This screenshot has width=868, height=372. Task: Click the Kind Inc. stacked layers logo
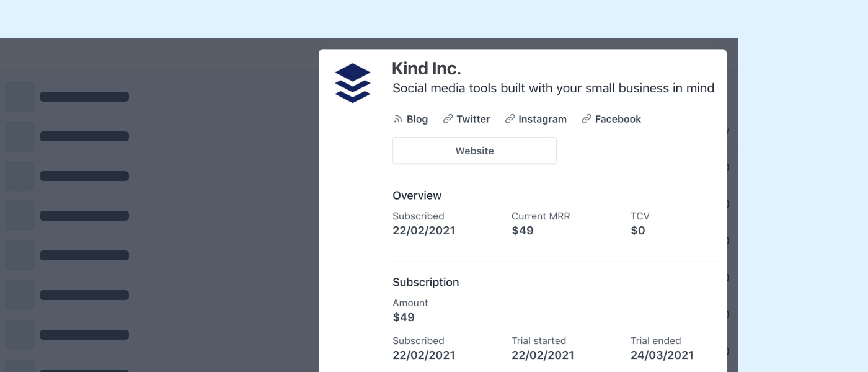[352, 82]
